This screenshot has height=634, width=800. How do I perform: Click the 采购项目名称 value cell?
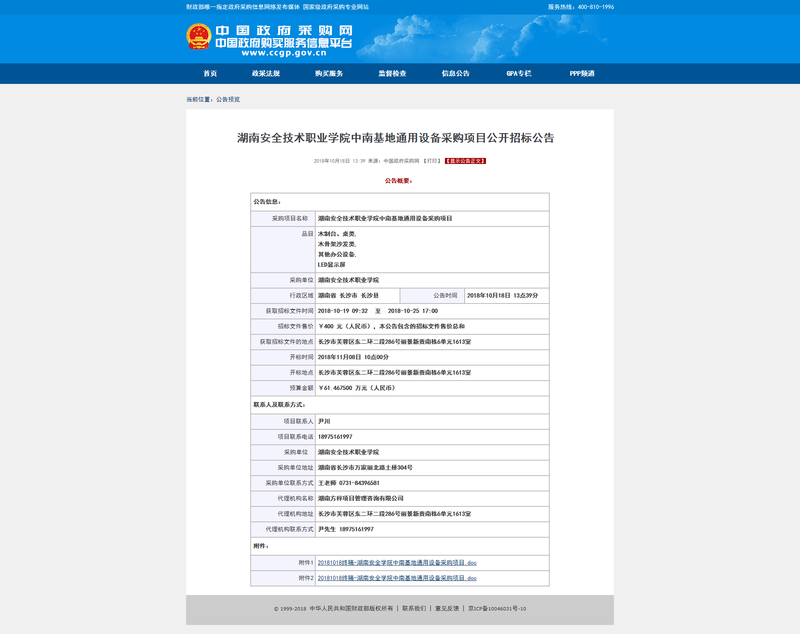(432, 218)
